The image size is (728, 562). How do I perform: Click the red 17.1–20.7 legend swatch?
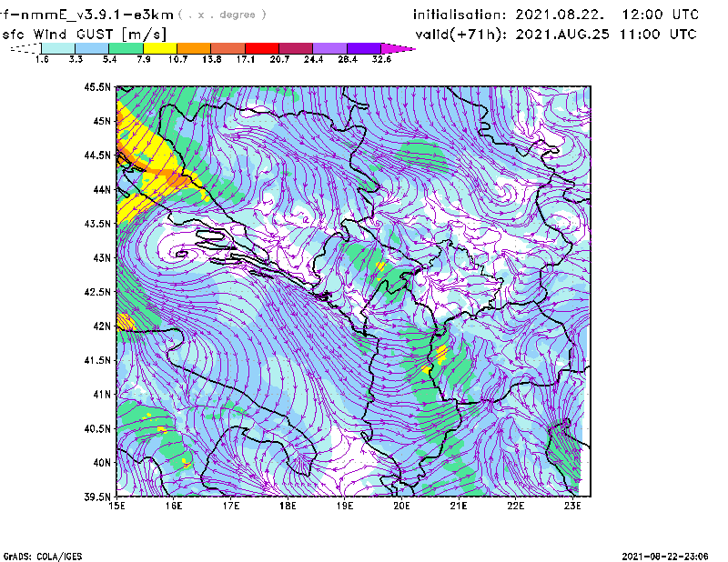pos(262,48)
